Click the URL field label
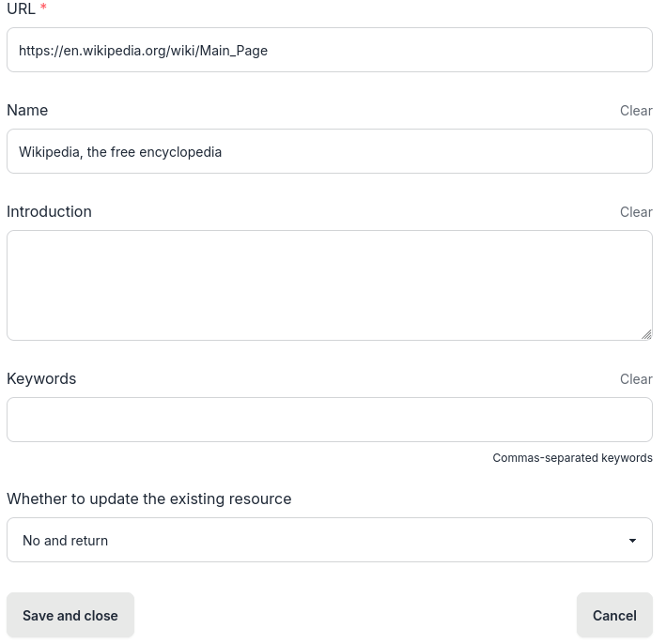666x644 pixels. [21, 8]
